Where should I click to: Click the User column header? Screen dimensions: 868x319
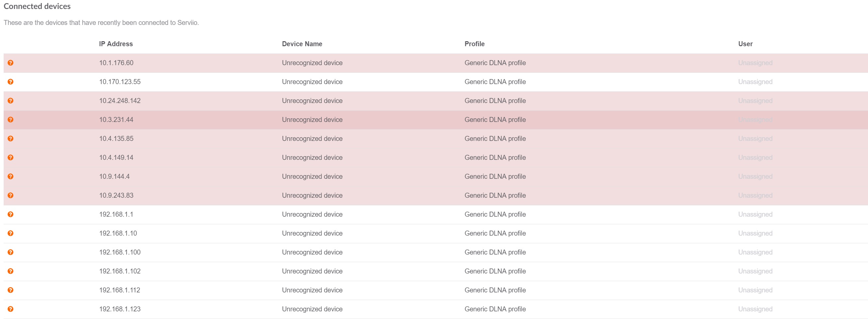[745, 44]
